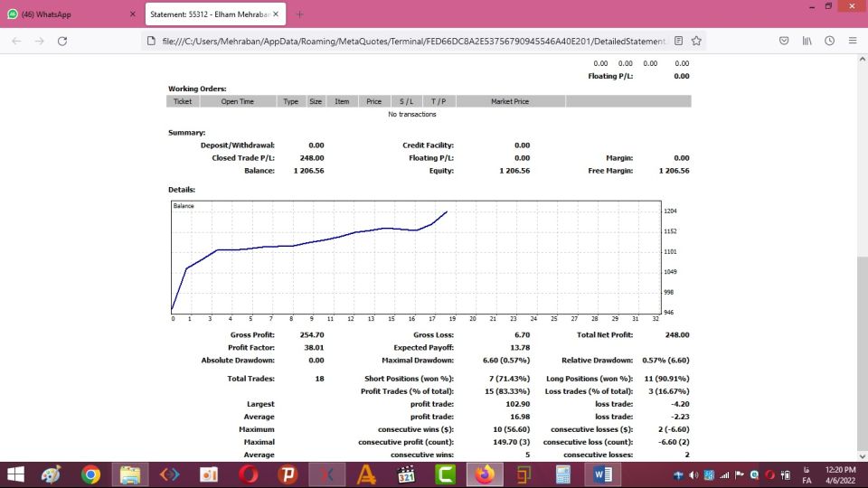Viewport: 868px width, 488px height.
Task: Close the WhatsApp tab
Action: 133,14
